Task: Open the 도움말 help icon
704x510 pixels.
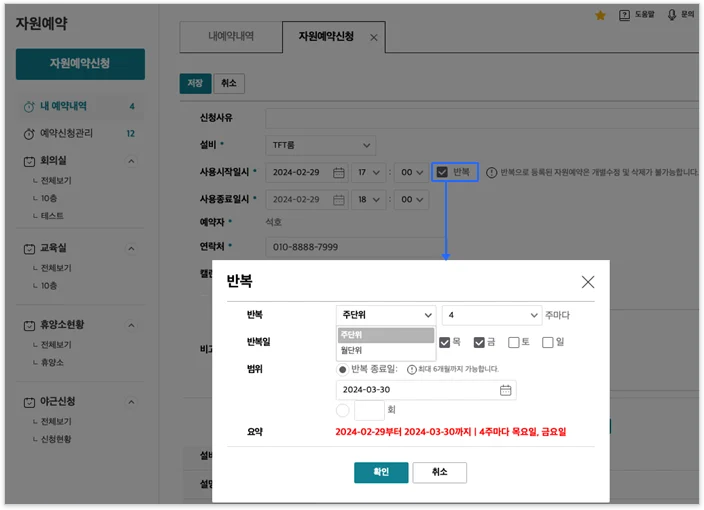Action: coord(625,15)
